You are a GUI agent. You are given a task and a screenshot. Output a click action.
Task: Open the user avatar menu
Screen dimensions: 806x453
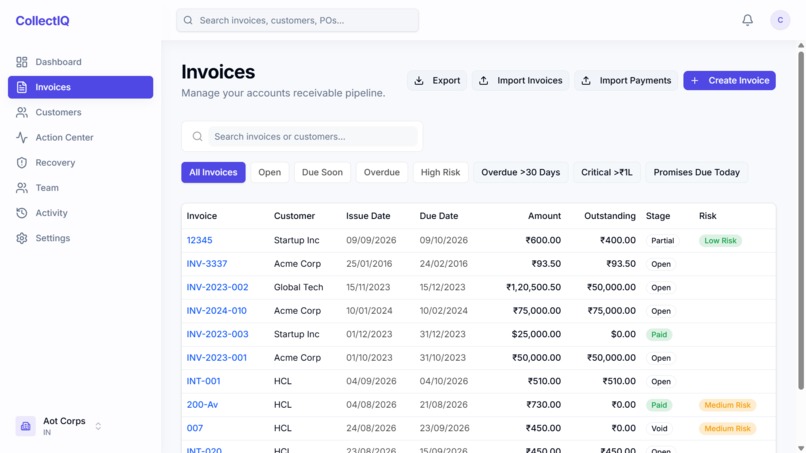pos(780,20)
